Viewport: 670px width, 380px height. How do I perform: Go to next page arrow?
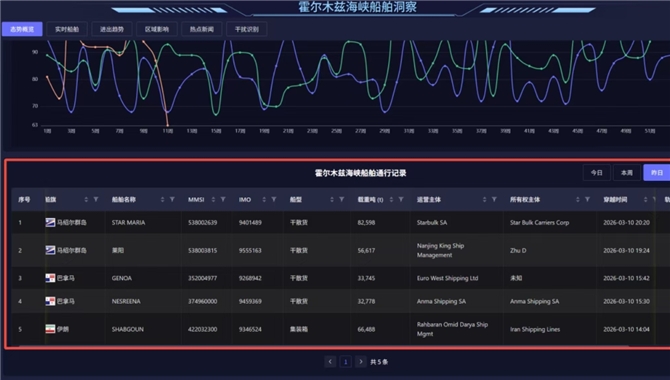(x=361, y=362)
